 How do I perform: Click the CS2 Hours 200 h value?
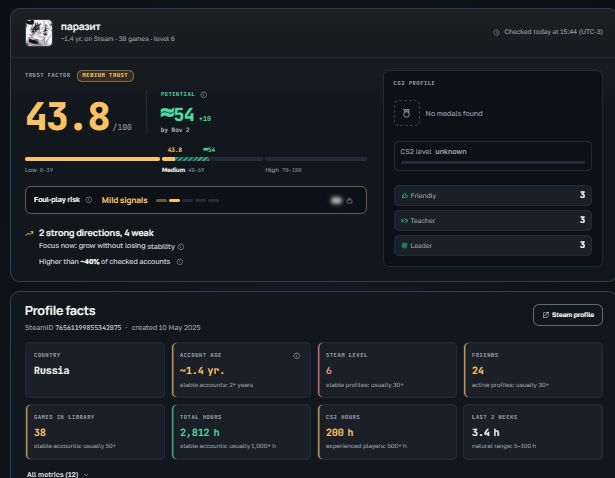(340, 433)
